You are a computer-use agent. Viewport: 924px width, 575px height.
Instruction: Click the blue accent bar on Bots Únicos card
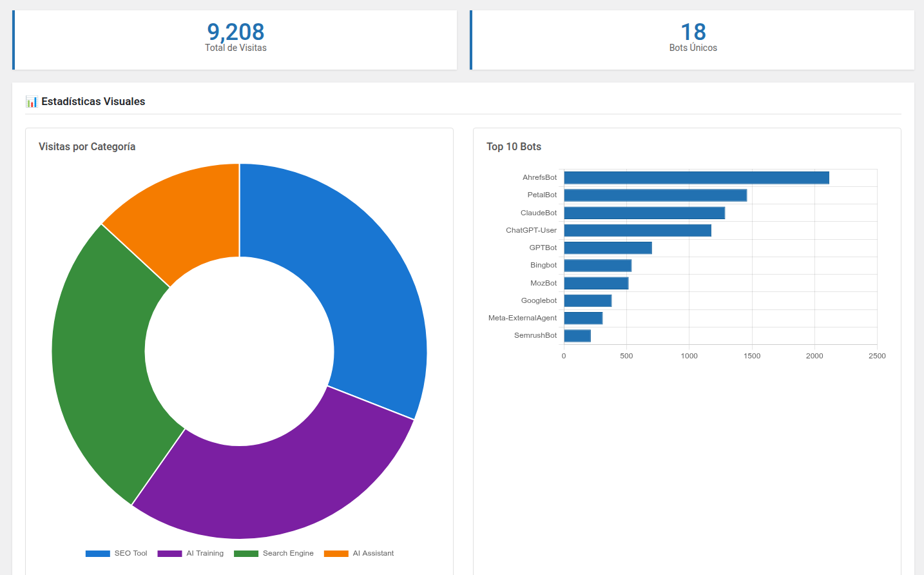point(471,39)
